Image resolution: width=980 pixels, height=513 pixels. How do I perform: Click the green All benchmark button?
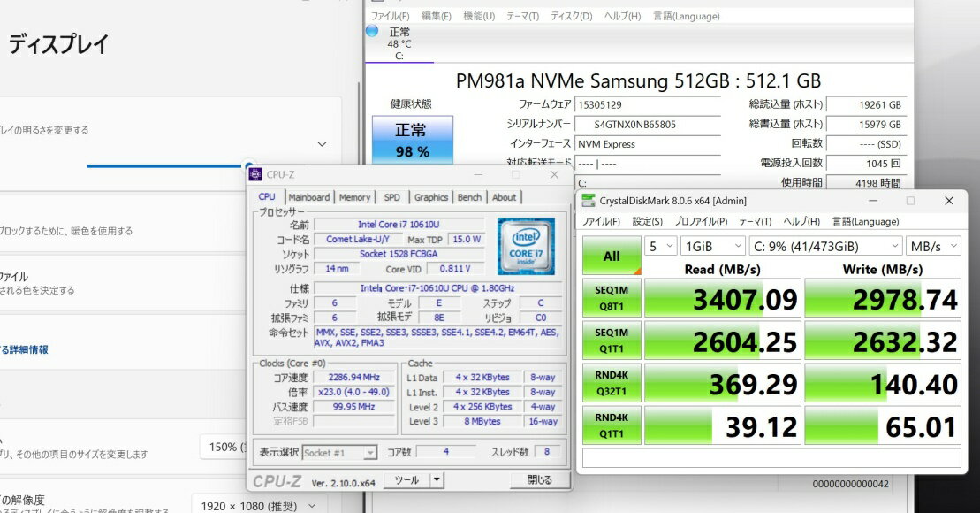coord(612,256)
